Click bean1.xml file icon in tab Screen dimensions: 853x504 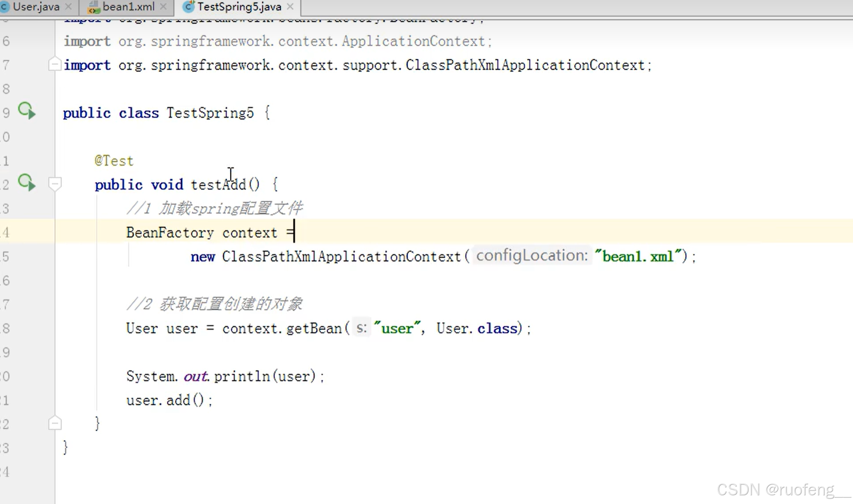[94, 7]
